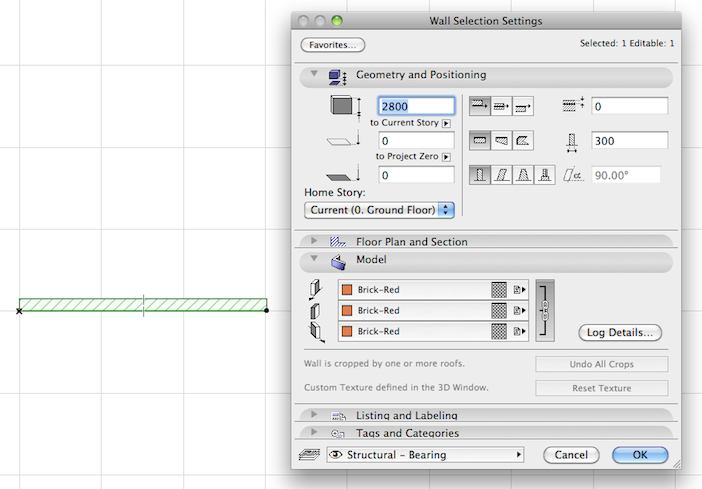
Task: Click the layer stack icon beside Structural - Bearing
Action: coord(309,455)
